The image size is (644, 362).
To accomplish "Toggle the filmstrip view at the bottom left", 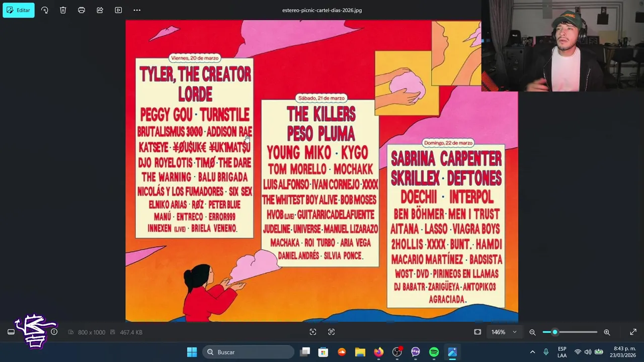I will tap(11, 332).
